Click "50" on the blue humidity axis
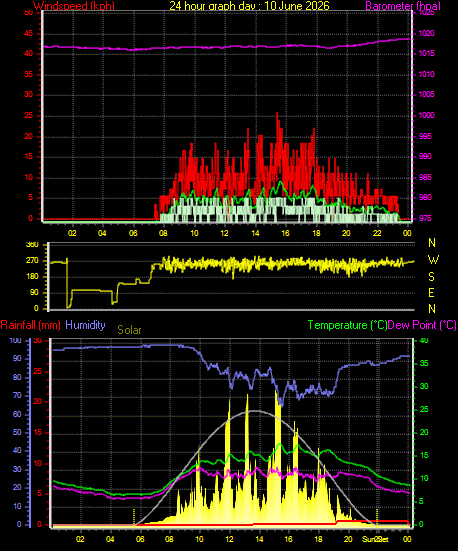The width and height of the screenshot is (458, 551). (x=17, y=432)
